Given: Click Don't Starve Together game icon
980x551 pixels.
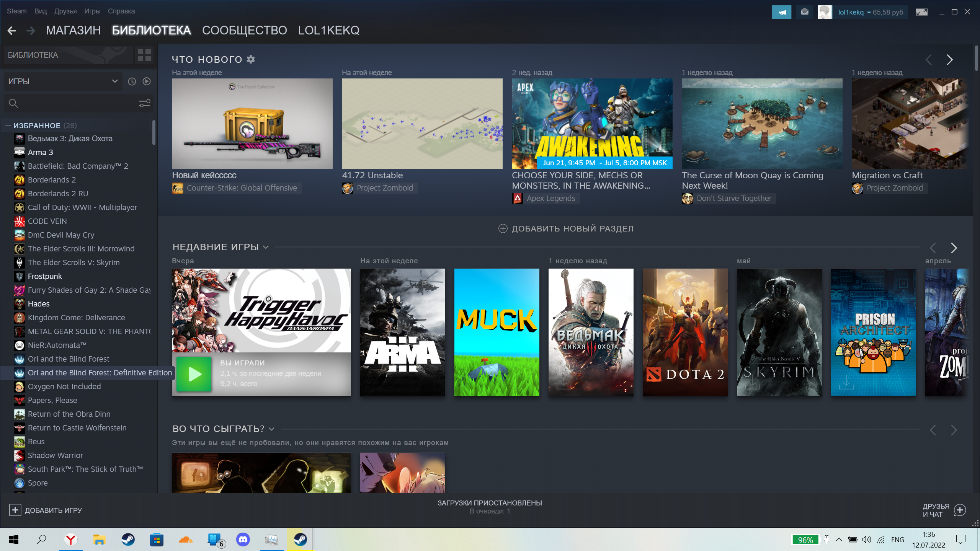Looking at the screenshot, I should 687,198.
